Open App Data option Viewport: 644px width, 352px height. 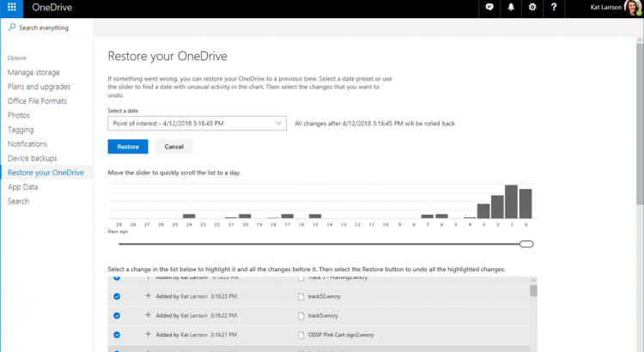click(x=22, y=187)
